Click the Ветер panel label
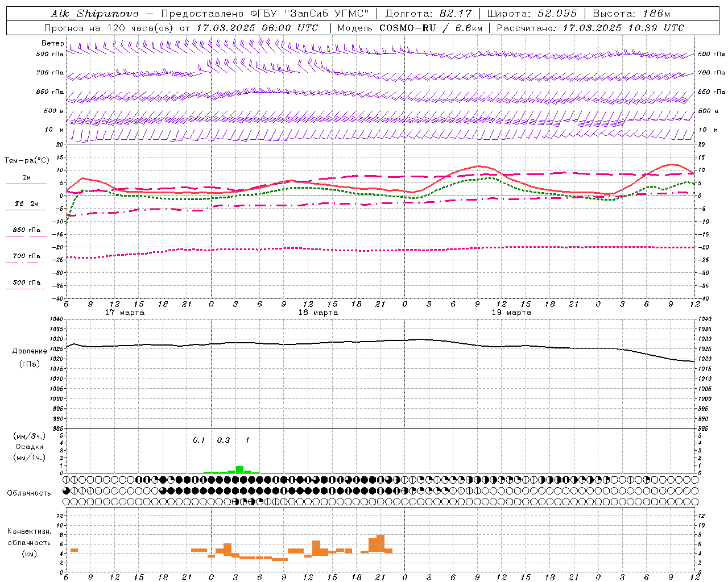Image resolution: width=728 pixels, height=582 pixels. tap(52, 43)
